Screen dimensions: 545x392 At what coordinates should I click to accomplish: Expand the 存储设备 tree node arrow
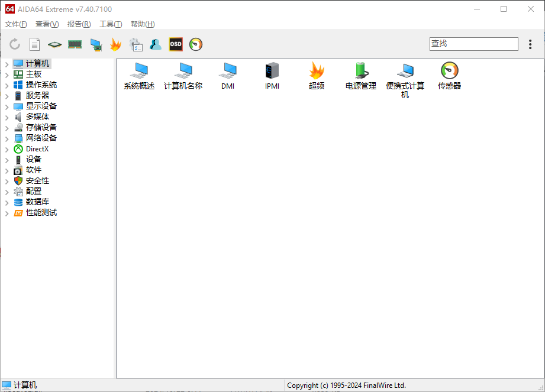click(x=7, y=128)
